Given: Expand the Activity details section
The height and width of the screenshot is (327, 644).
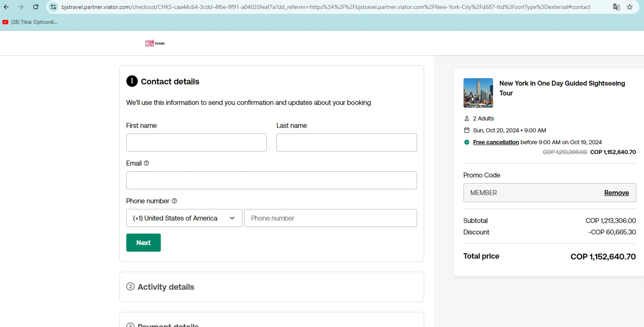Looking at the screenshot, I should coord(166,287).
